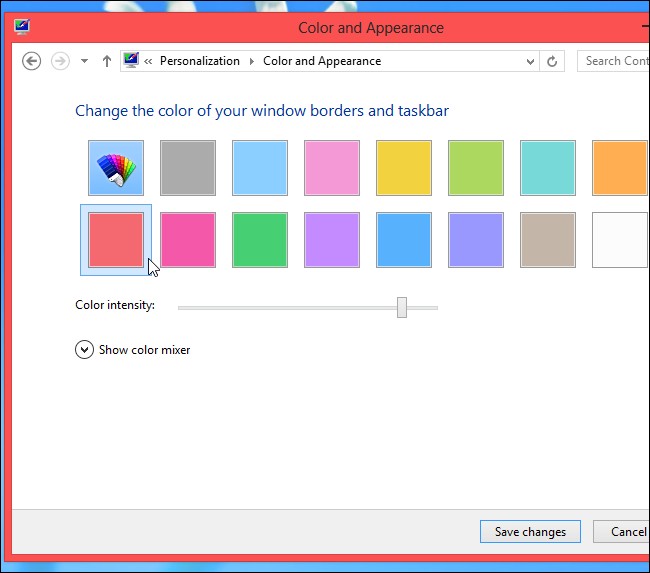Select the automatic color fan swatch
650x573 pixels.
[116, 168]
